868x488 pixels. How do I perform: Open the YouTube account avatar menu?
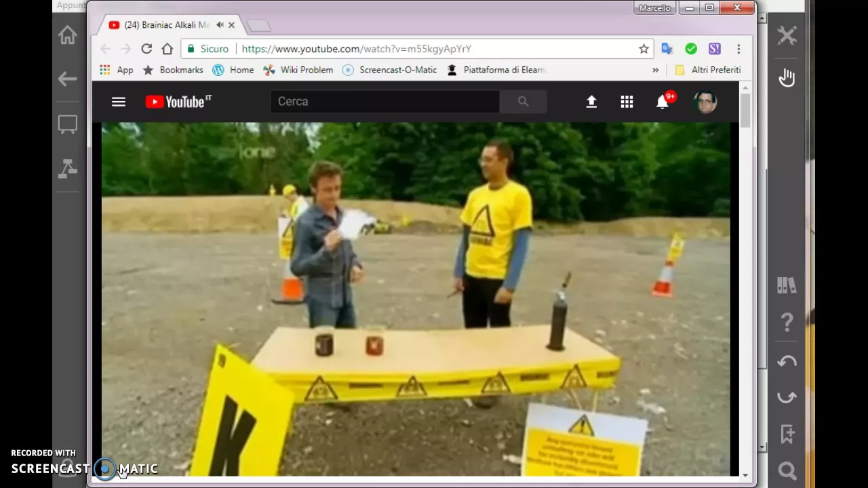705,102
